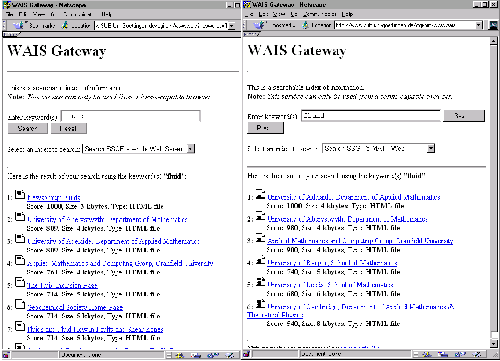Image resolution: width=500 pixels, height=361 pixels.
Task: Open index selection dropdown in right page
Action: click(x=431, y=148)
